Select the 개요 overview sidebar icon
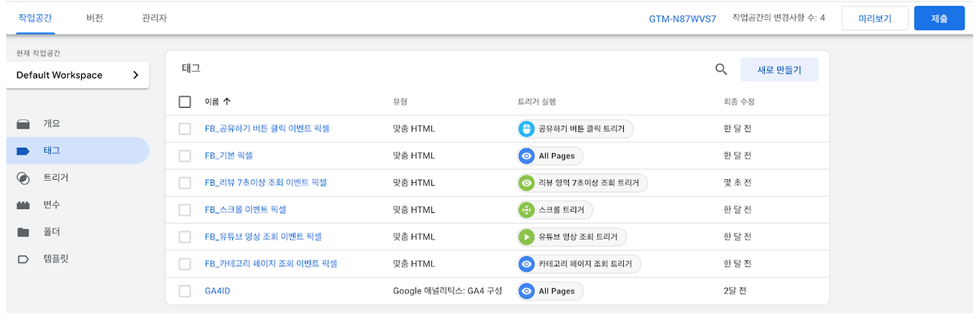 [23, 124]
